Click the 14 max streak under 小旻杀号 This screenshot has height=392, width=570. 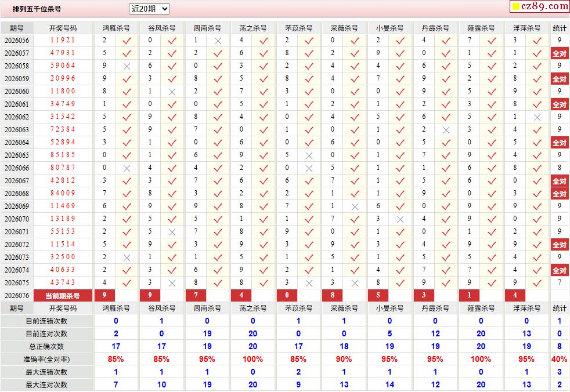coord(389,384)
